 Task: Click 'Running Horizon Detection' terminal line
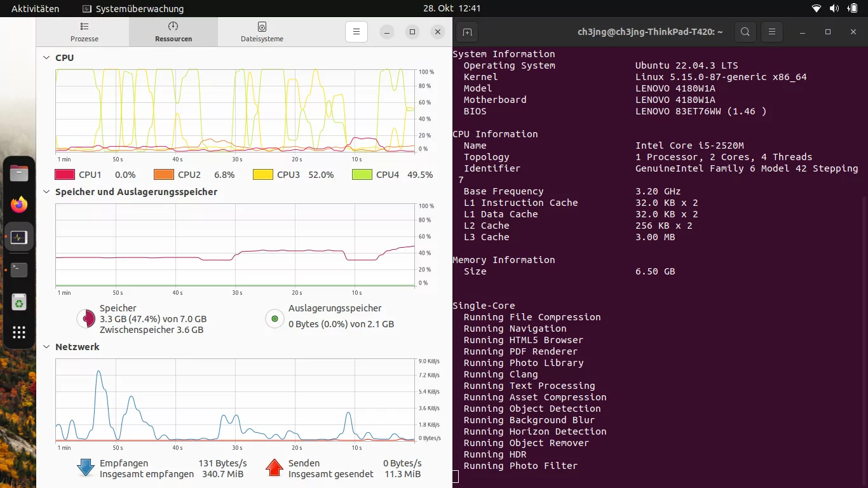tap(535, 431)
